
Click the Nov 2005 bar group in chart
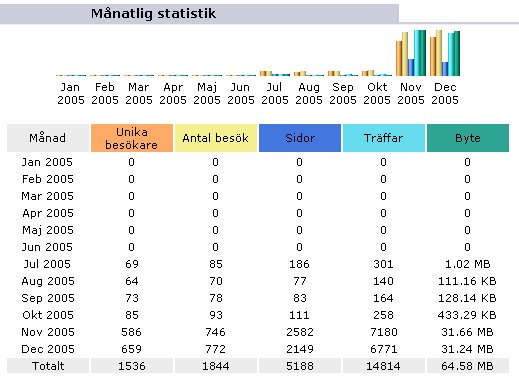[x=411, y=53]
